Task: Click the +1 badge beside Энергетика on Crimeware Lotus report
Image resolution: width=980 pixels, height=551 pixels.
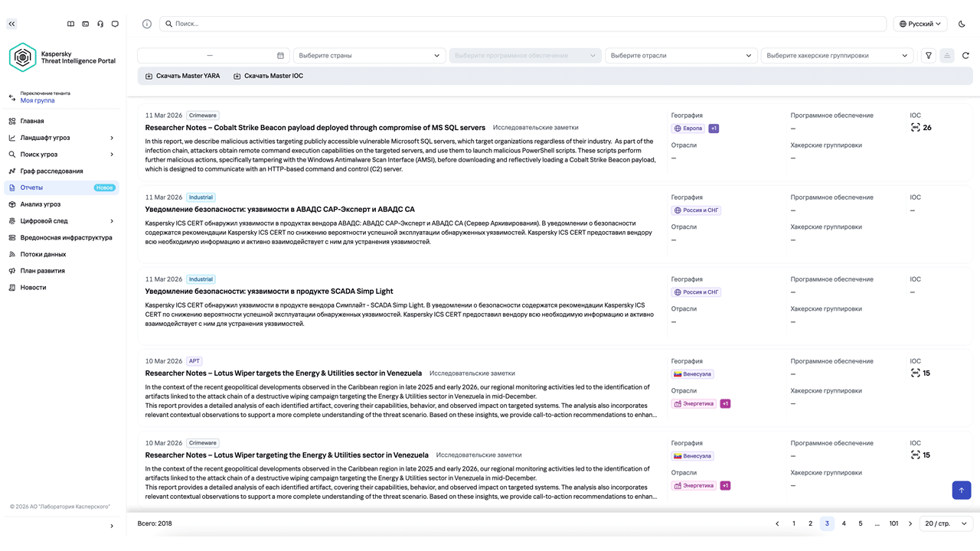Action: pos(725,486)
